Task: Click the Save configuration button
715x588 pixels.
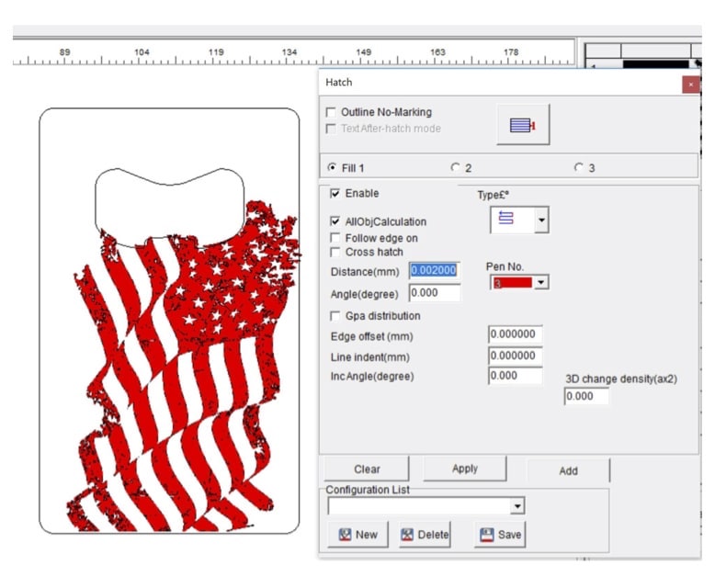Action: (500, 535)
